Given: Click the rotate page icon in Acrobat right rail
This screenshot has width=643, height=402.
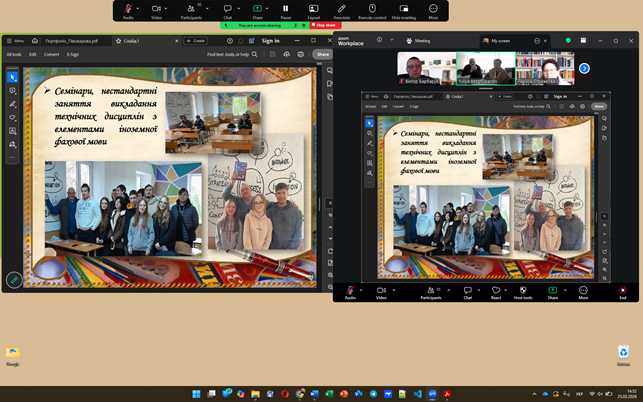Looking at the screenshot, I should (330, 251).
